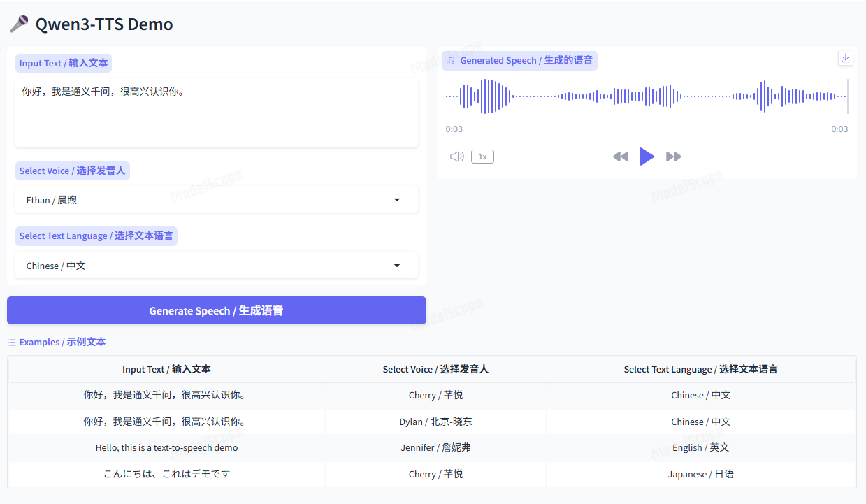Change the 1x playback speed
Screen dimensions: 866x504
[x=482, y=157]
